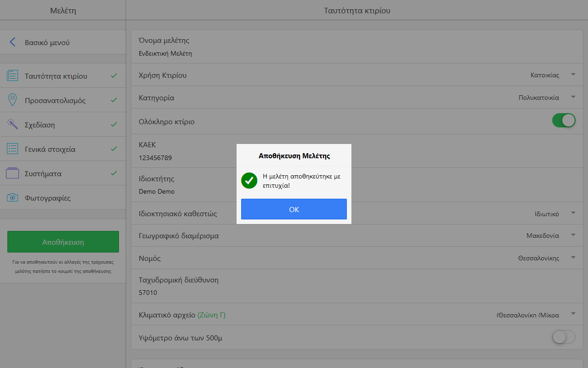Select Γενικά στοιχεία menu item
Screen dimensions: 588x368
pos(63,149)
